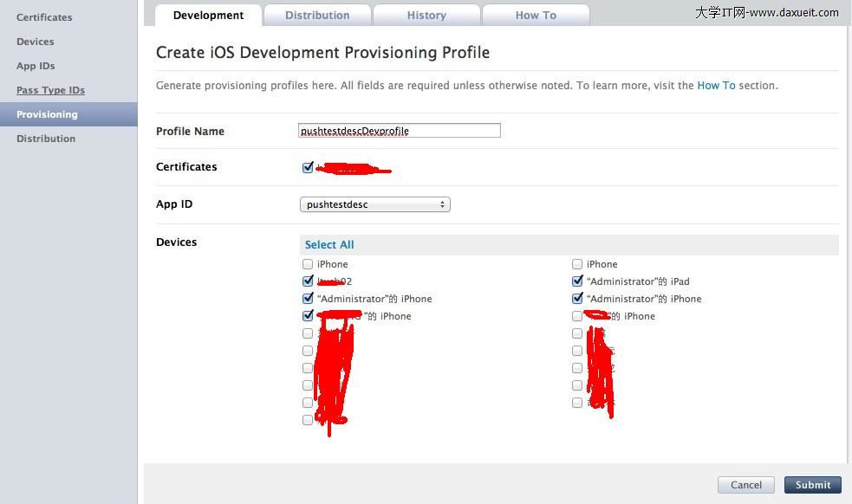The height and width of the screenshot is (504, 852).
Task: Toggle the Certificates checkbox
Action: pyautogui.click(x=308, y=167)
